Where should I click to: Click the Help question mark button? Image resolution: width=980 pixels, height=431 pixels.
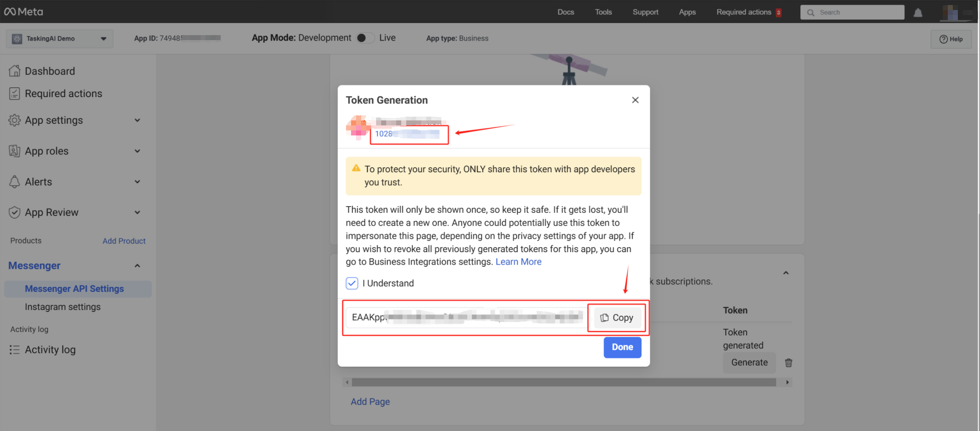(x=951, y=39)
